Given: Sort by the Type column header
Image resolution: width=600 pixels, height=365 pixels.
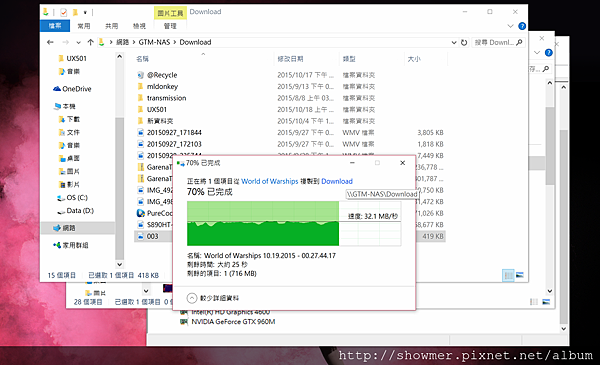Looking at the screenshot, I should click(349, 59).
